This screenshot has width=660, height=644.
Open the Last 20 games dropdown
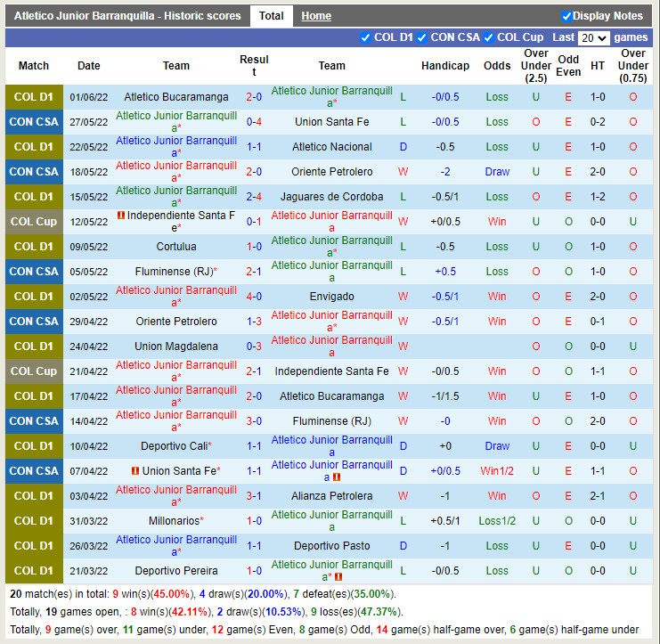coord(593,37)
